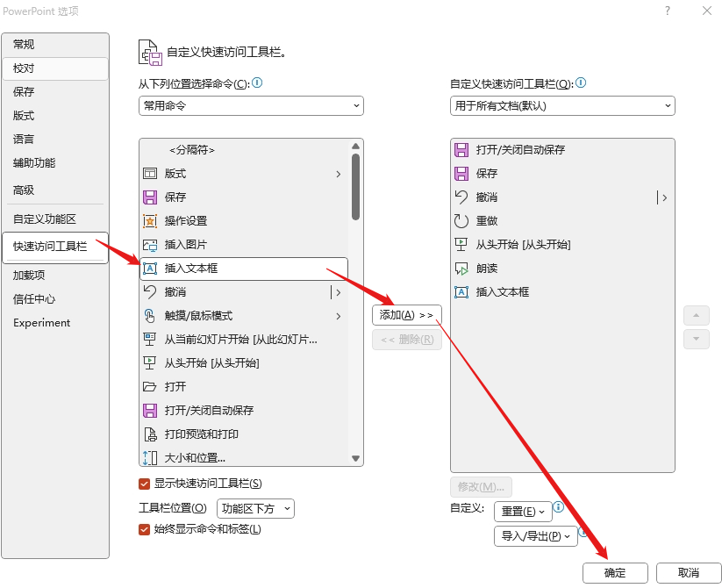Image resolution: width=722 pixels, height=588 pixels.
Task: Select the 版式 category in sidebar
Action: tap(55, 116)
